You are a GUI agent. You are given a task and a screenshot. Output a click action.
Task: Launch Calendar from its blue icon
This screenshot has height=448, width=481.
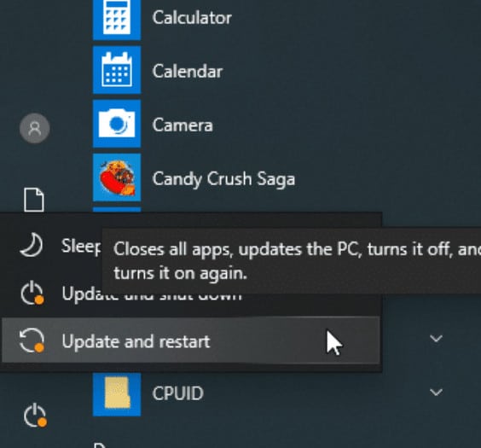pyautogui.click(x=117, y=70)
